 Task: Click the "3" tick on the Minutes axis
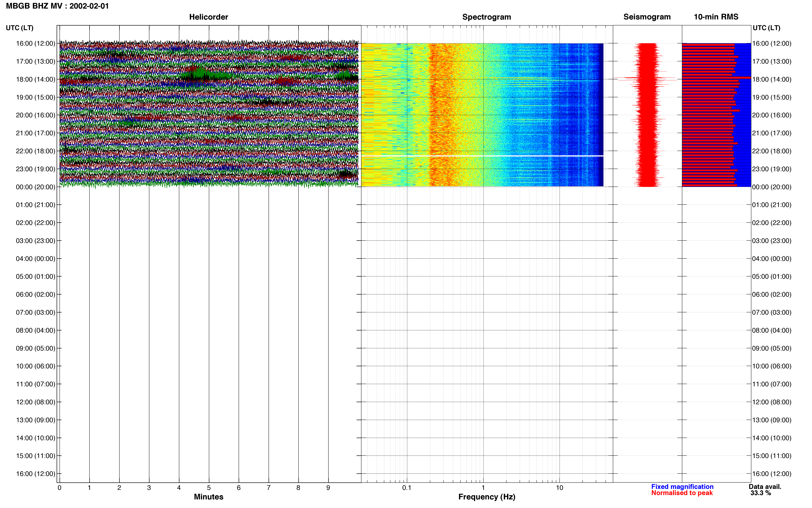[x=149, y=487]
